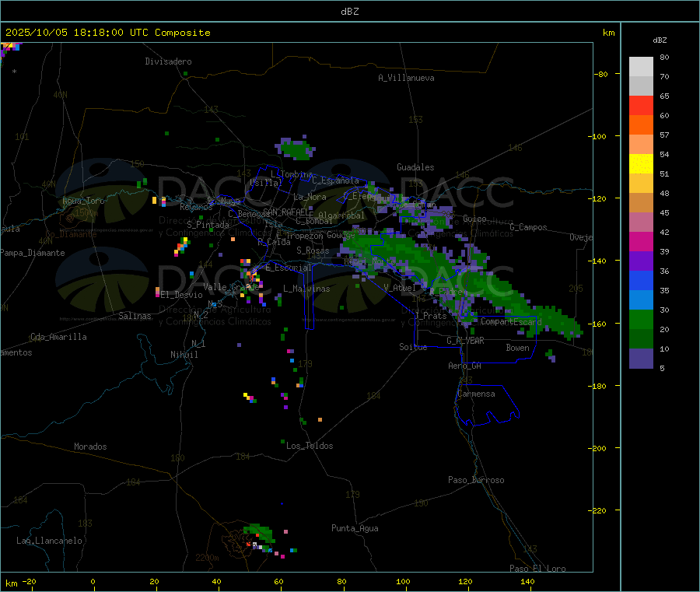Click the S_Pintada map label
The image size is (700, 592).
(x=208, y=225)
